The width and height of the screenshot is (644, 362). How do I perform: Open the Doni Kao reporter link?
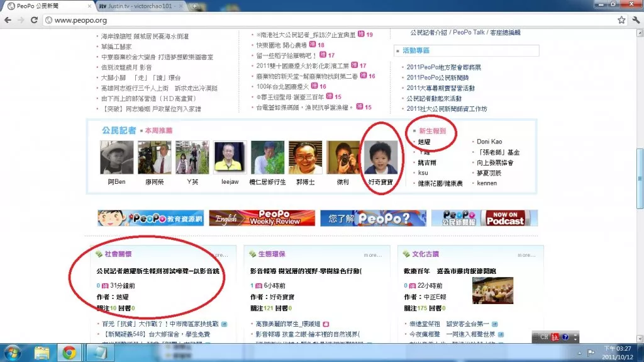(489, 142)
